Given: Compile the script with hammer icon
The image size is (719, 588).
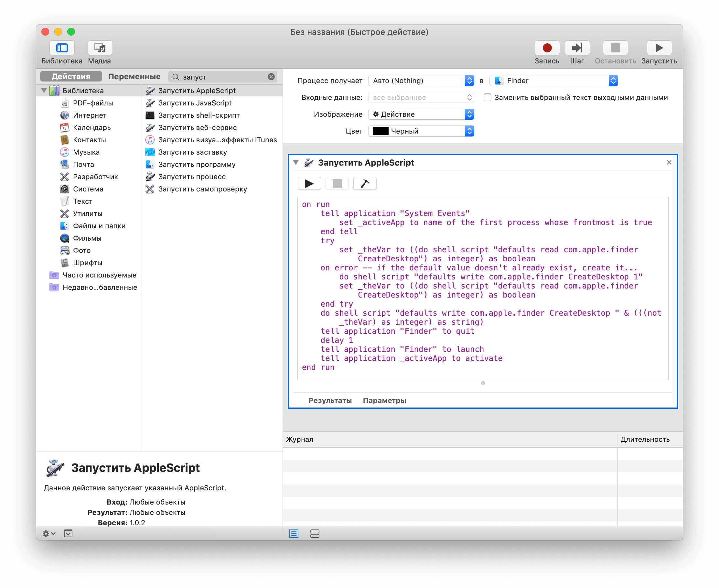Looking at the screenshot, I should 365,184.
